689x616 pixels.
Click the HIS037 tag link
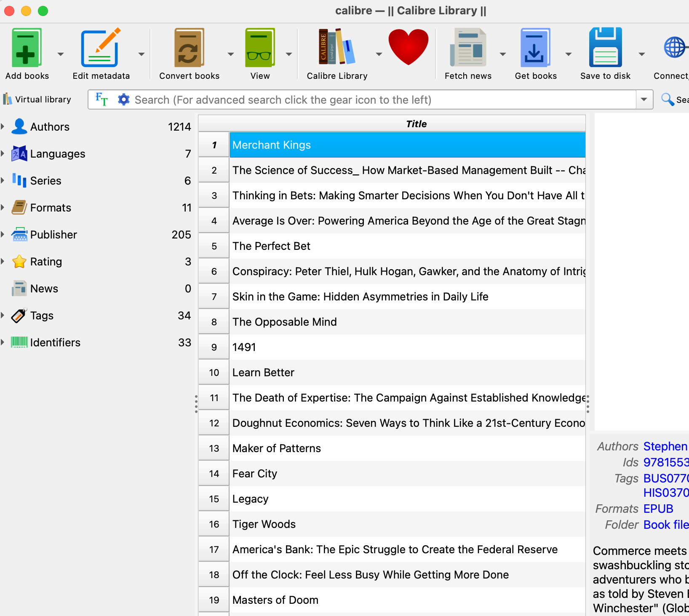click(666, 493)
